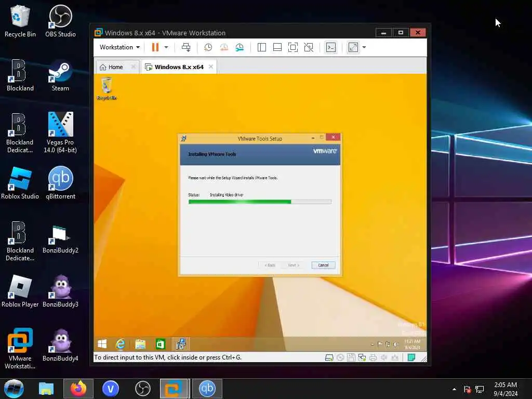Show hidden host system tray icons
The image size is (532, 399).
click(454, 389)
